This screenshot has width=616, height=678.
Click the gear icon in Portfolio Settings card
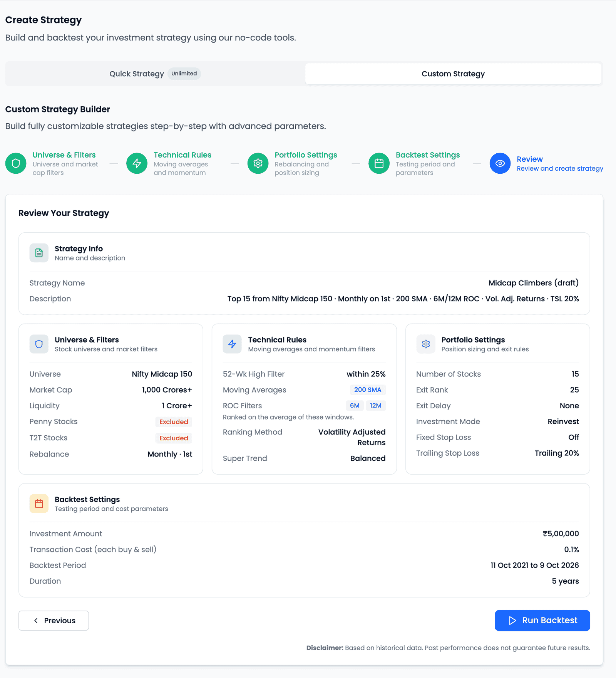coord(426,344)
